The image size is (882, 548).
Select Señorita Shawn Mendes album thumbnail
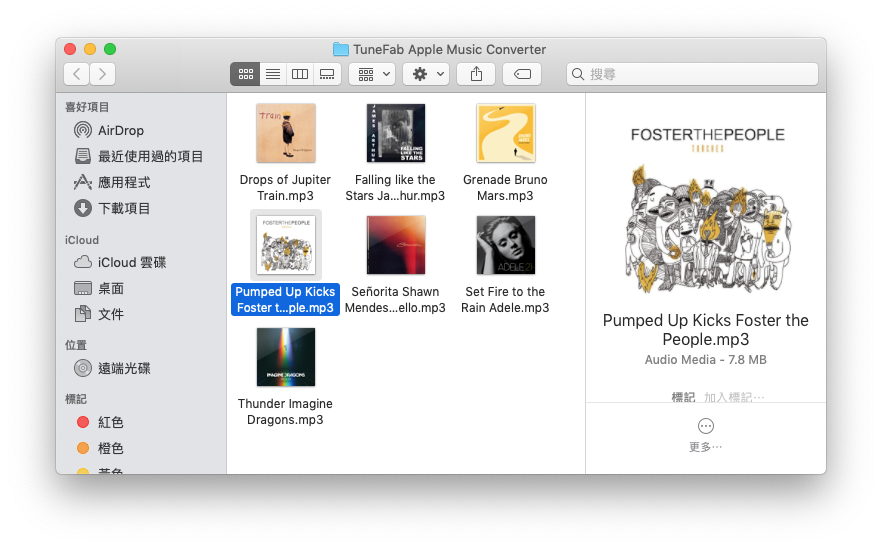[x=395, y=245]
